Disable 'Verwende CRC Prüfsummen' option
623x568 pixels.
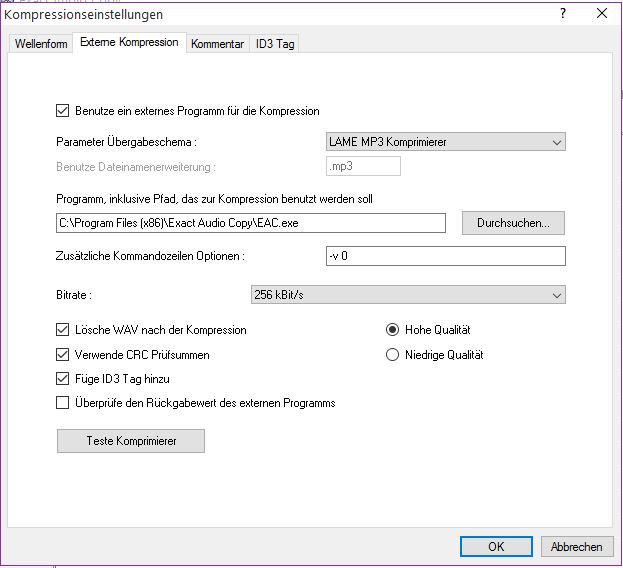(x=65, y=354)
